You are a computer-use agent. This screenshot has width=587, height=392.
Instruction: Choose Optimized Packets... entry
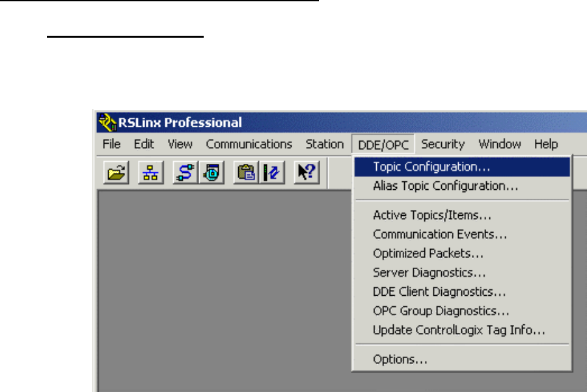(x=462, y=254)
